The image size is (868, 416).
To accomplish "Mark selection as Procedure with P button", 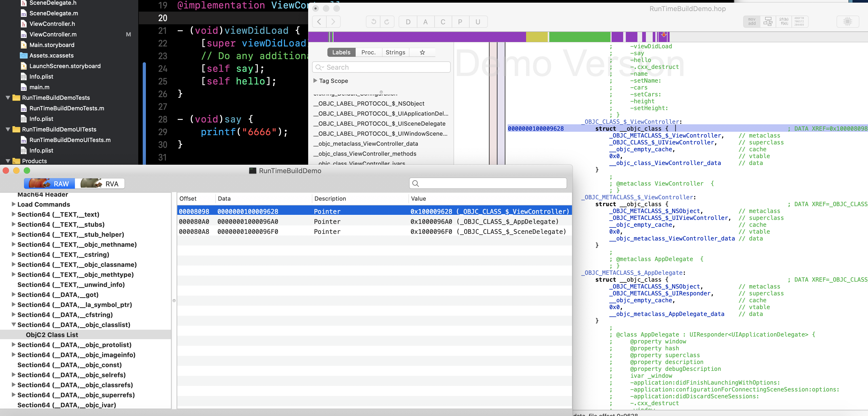I will point(460,22).
